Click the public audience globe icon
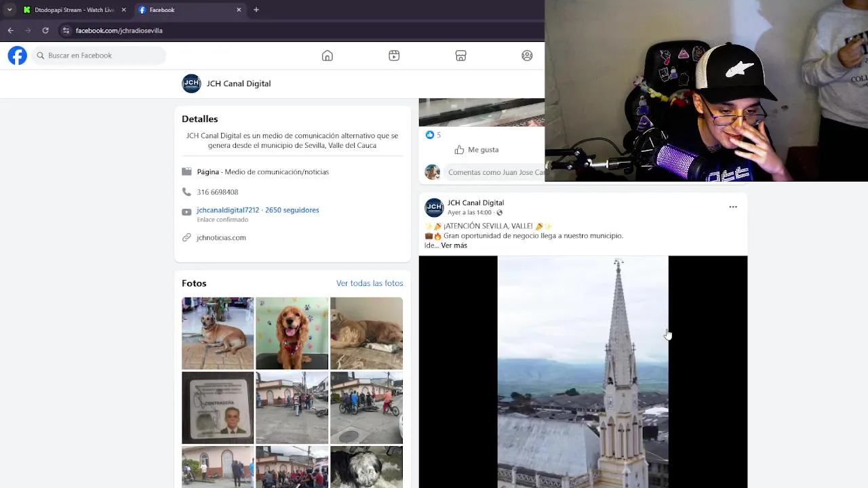The width and height of the screenshot is (868, 488). click(x=500, y=213)
